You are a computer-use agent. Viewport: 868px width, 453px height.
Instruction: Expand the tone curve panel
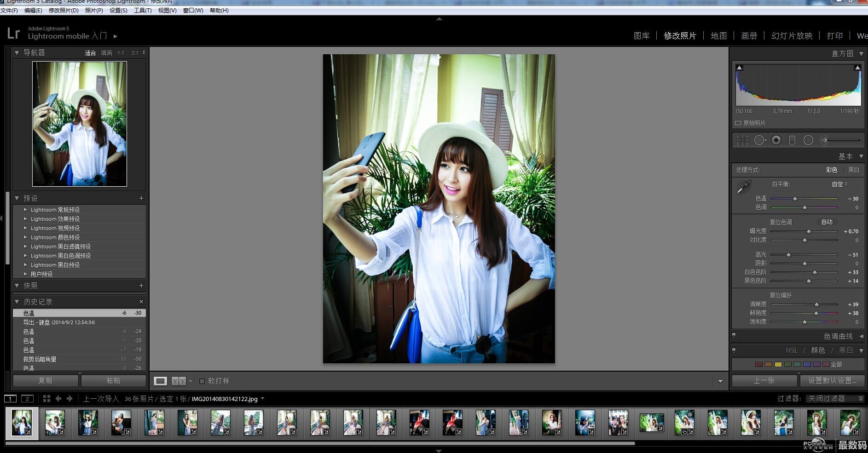[861, 336]
